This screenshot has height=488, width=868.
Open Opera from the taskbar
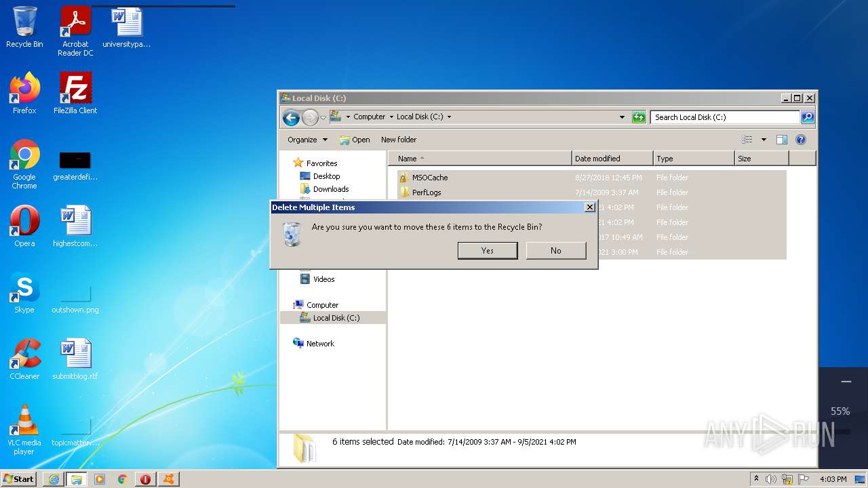145,479
